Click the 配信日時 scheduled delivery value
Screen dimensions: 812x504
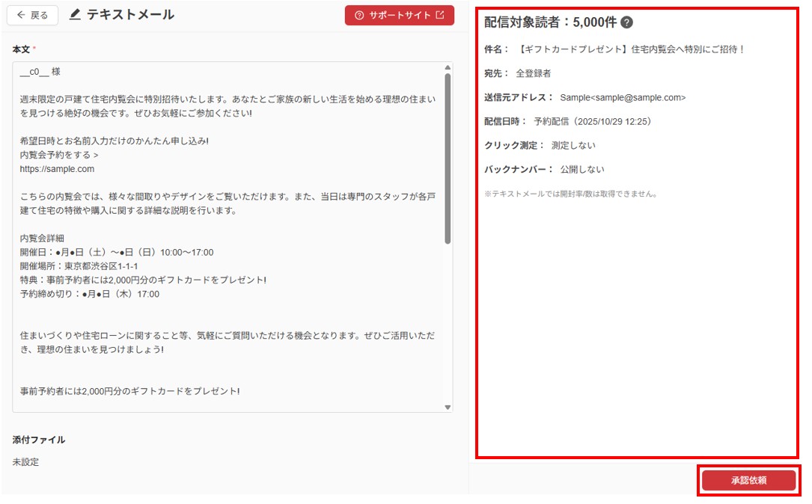pos(592,121)
